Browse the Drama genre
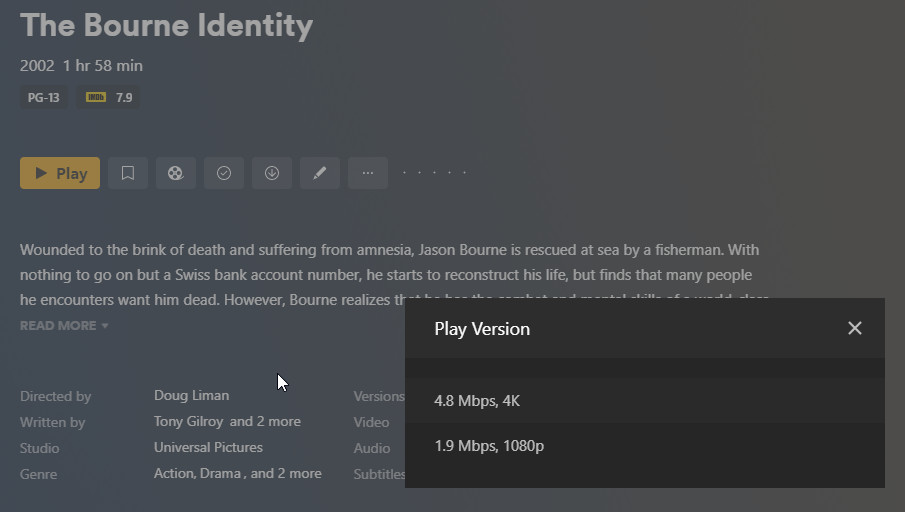 coord(220,473)
